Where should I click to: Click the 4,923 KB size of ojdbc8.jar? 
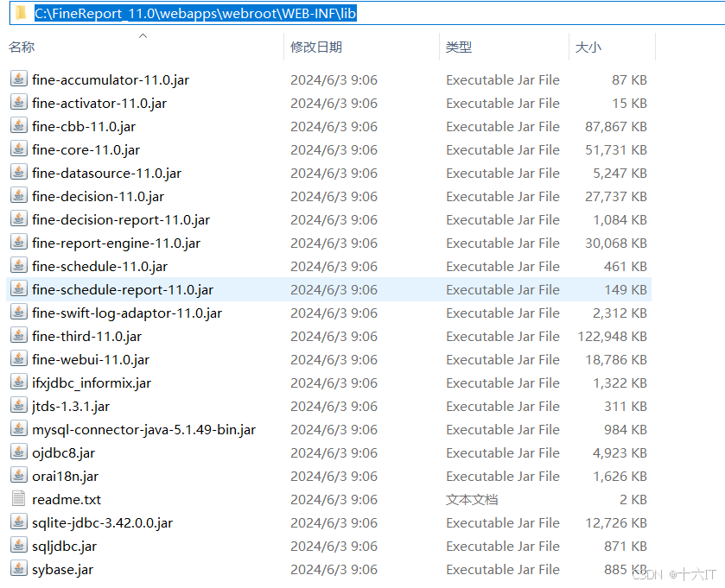point(620,453)
